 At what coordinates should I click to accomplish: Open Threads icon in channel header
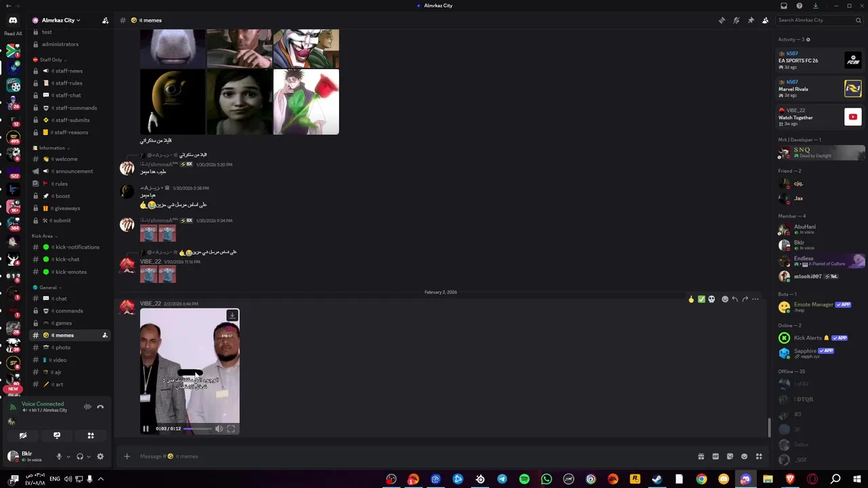coord(722,20)
